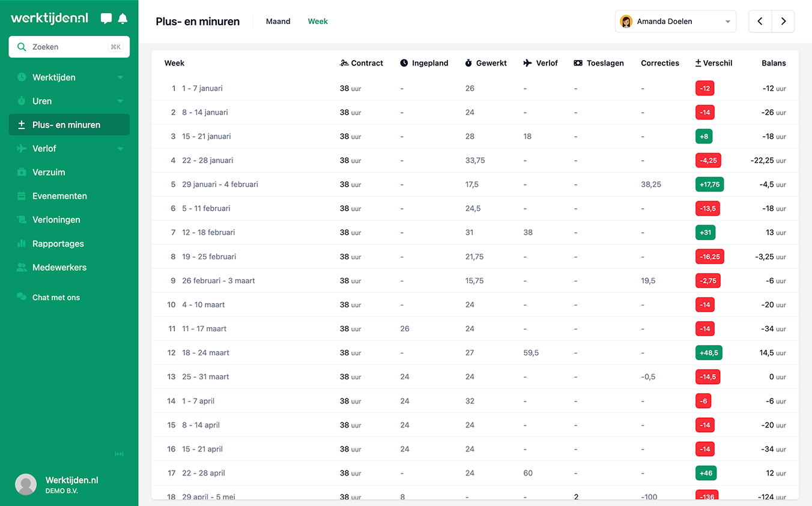Select the row '29 januari - 4 februari'
The height and width of the screenshot is (506, 812).
tap(475, 184)
